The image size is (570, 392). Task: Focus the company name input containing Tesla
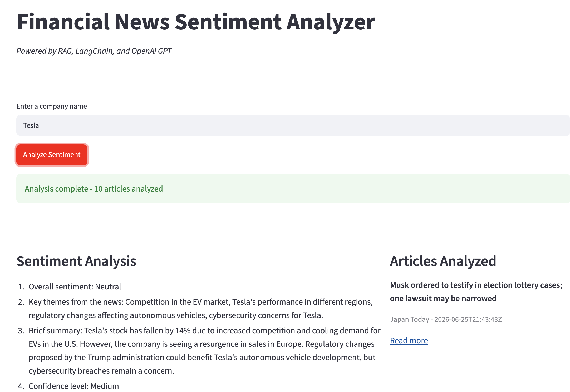pyautogui.click(x=293, y=125)
